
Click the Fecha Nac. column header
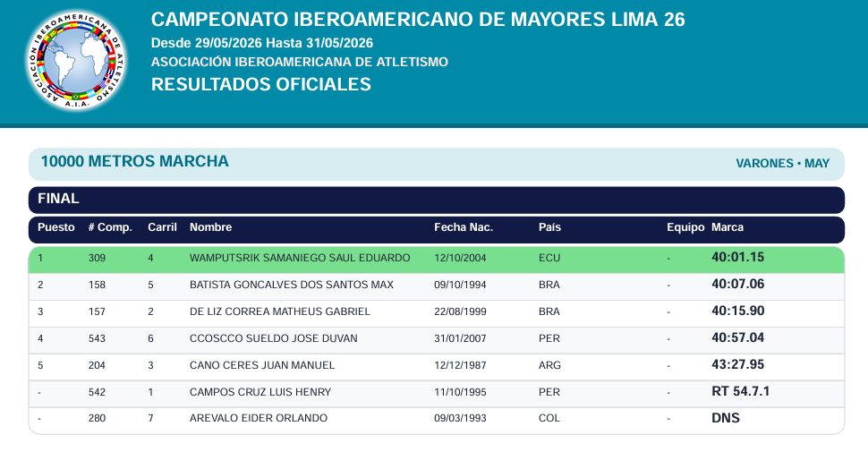(464, 227)
